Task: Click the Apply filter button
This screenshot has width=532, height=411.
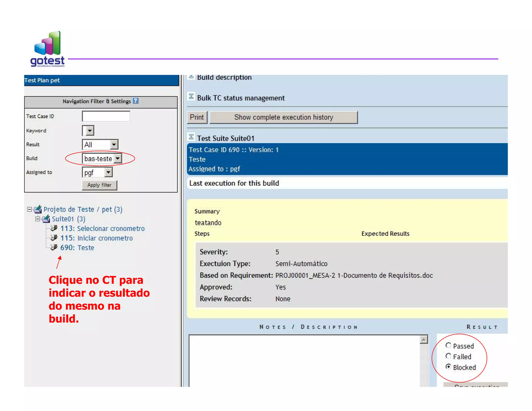Action: click(99, 185)
